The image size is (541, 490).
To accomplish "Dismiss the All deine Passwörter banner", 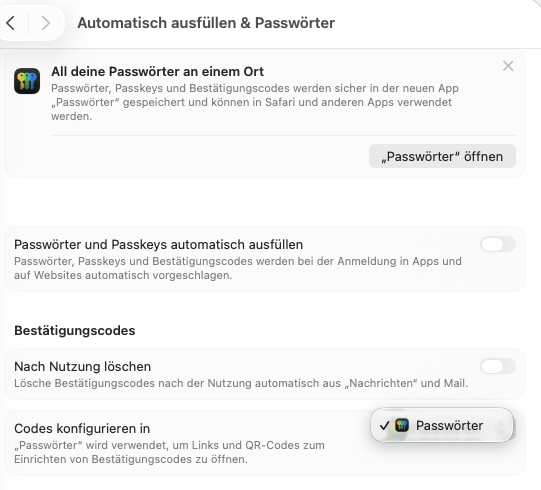I will (508, 66).
